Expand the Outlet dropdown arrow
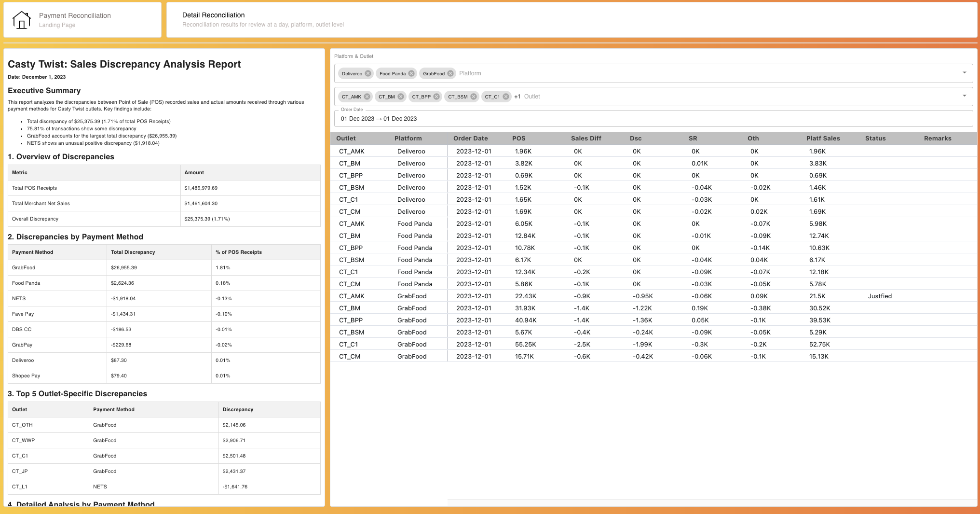The width and height of the screenshot is (980, 514). tap(965, 96)
